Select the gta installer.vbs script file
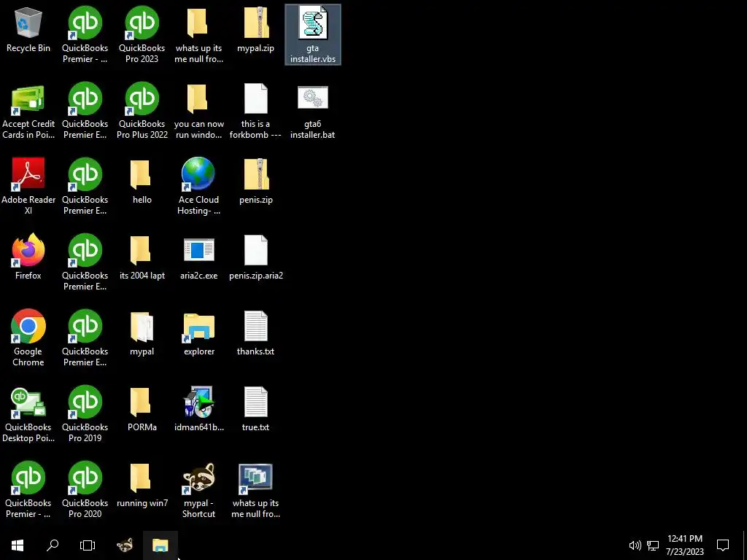747x560 pixels. 312,35
